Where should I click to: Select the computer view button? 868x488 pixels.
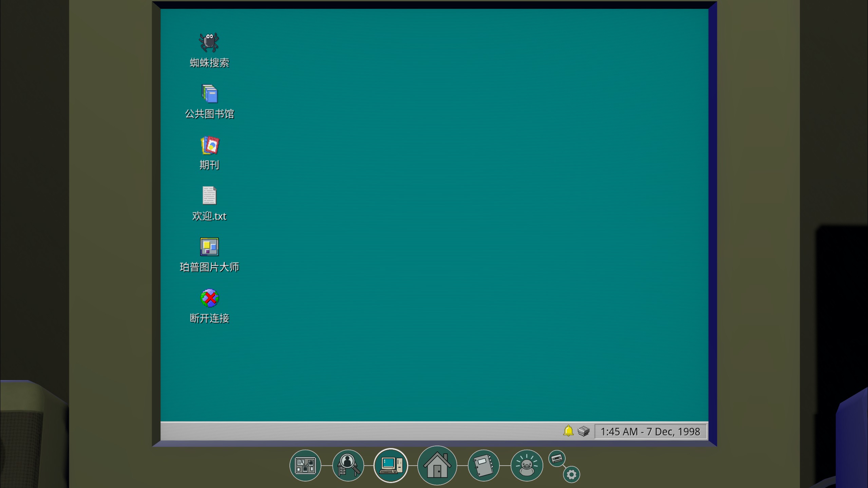[x=391, y=465]
